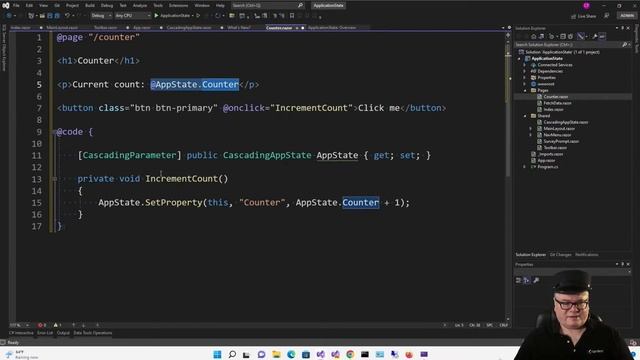Toggle the highlighted nesting button in Solution Explorer
This screenshot has height=360, width=640.
[x=581, y=36]
